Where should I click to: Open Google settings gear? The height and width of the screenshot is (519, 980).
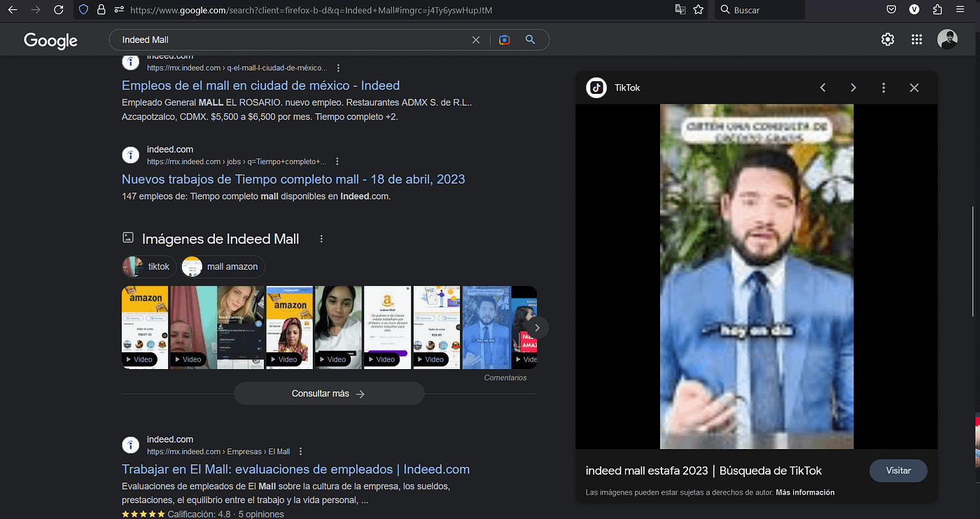click(x=888, y=40)
